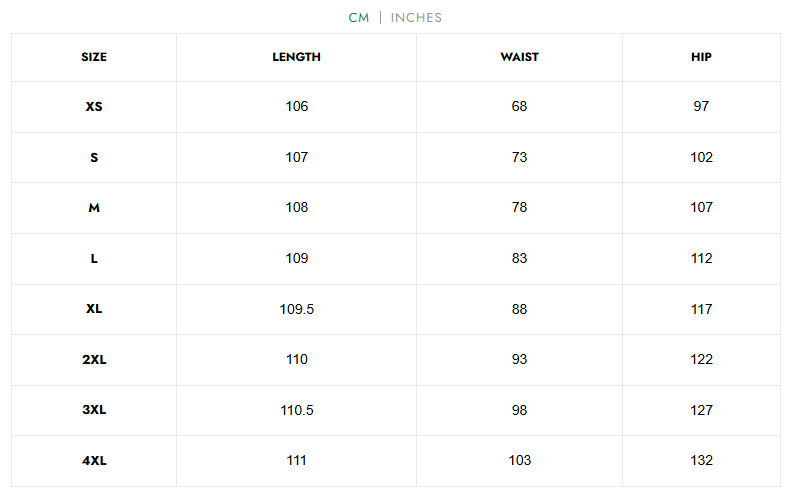Select the 4XL hip value 132

[701, 461]
